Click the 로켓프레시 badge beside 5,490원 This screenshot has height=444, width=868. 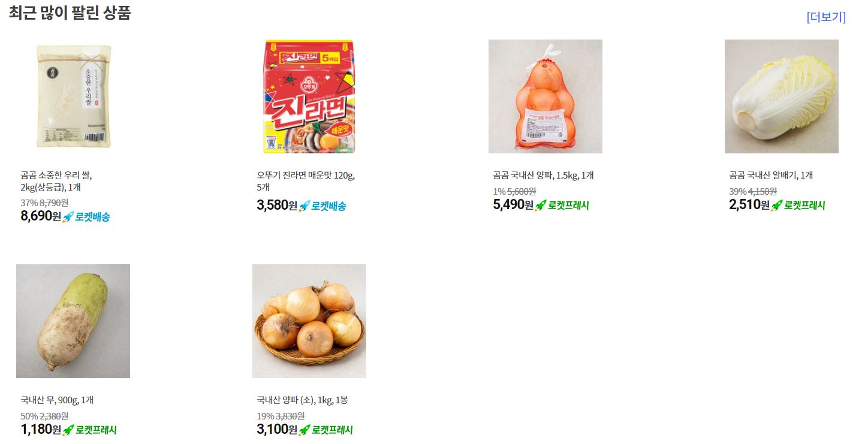click(x=562, y=206)
